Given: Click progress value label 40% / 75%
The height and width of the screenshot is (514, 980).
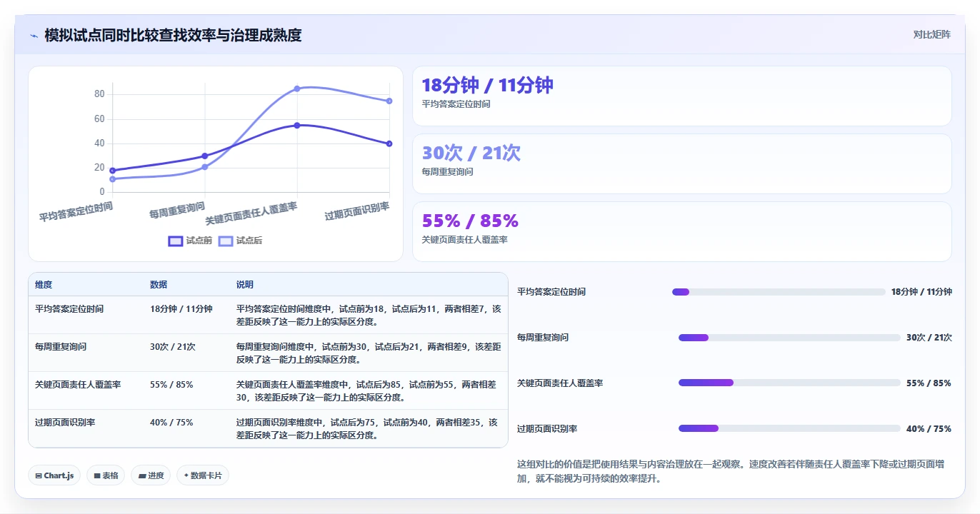Looking at the screenshot, I should click(929, 429).
